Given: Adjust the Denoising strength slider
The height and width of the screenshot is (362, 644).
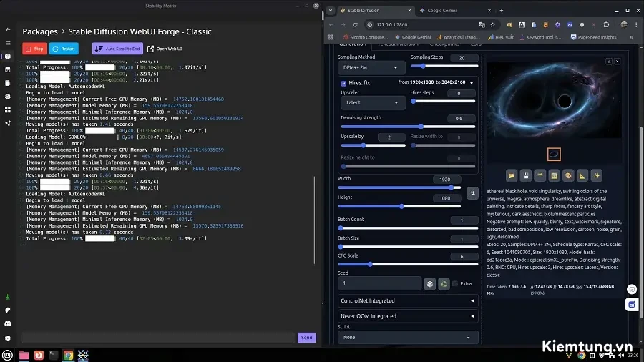Looking at the screenshot, I should point(408,127).
